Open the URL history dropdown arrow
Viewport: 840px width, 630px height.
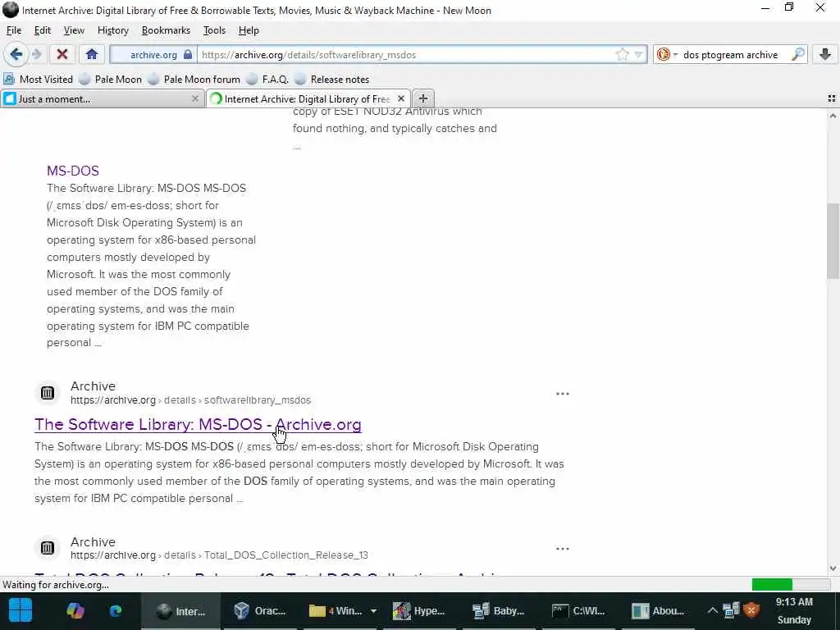pyautogui.click(x=638, y=55)
